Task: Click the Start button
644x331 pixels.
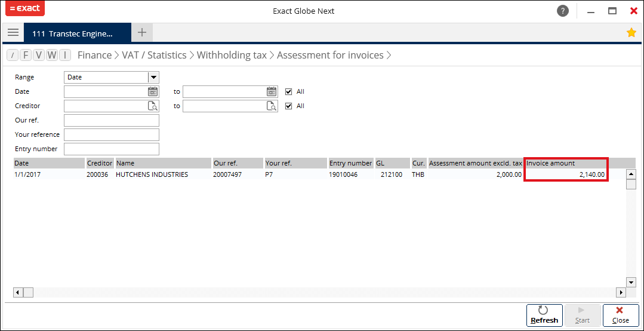Action: [x=583, y=315]
